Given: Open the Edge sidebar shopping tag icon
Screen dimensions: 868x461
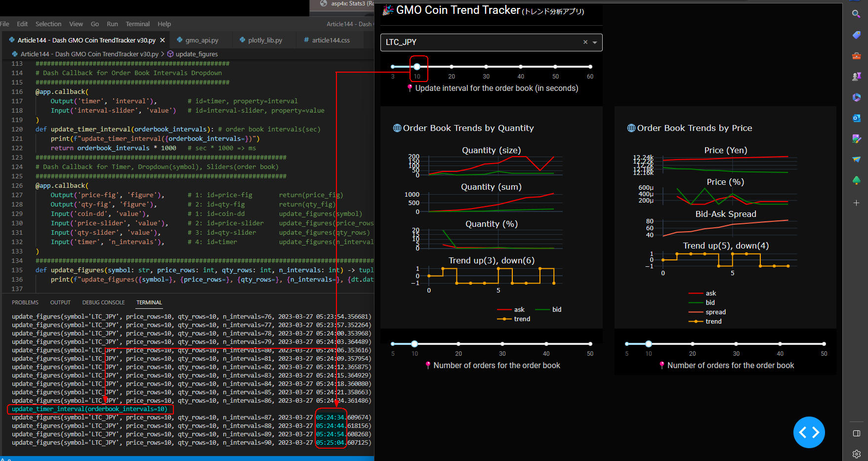Looking at the screenshot, I should (x=856, y=35).
